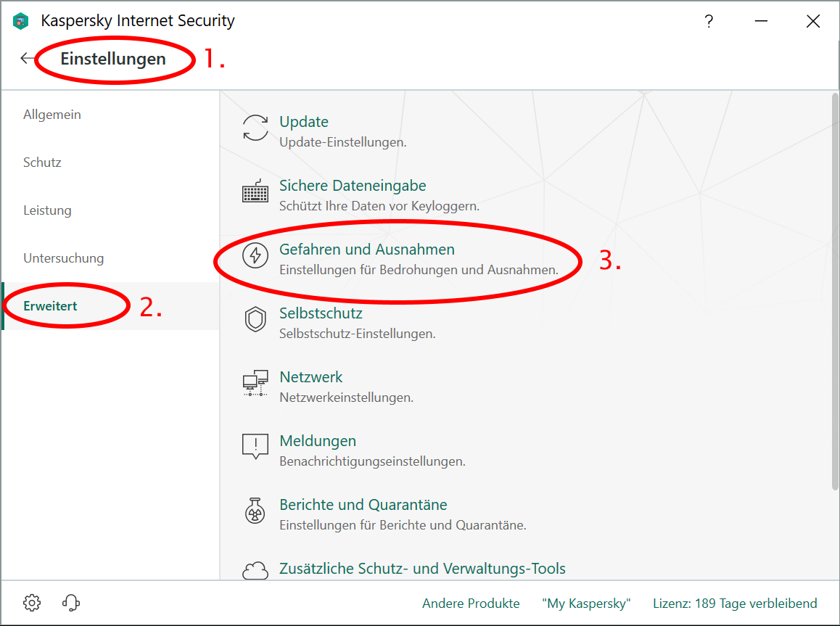Click the text "Update-Einstellungen."

pos(343,142)
